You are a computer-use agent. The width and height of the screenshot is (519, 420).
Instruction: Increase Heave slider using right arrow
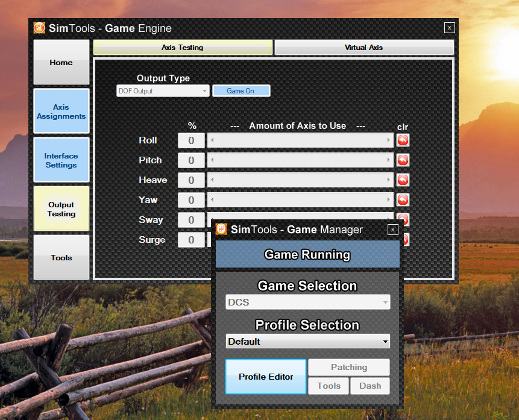(389, 180)
